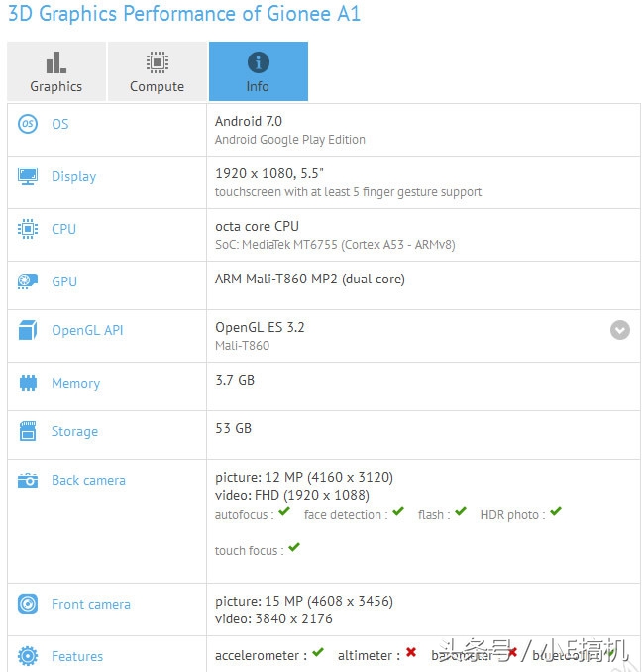Click the flash green checkmark

pos(461,511)
